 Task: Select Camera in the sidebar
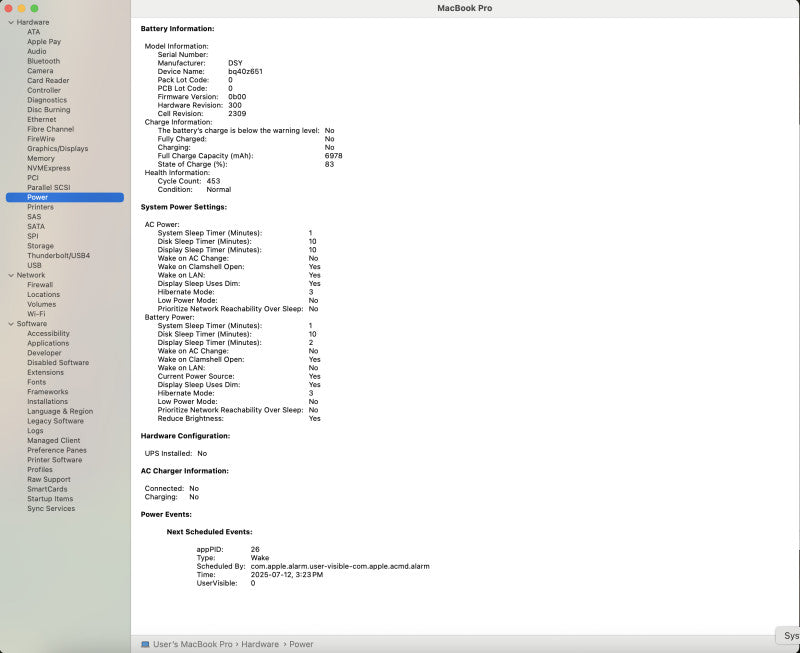(x=40, y=71)
